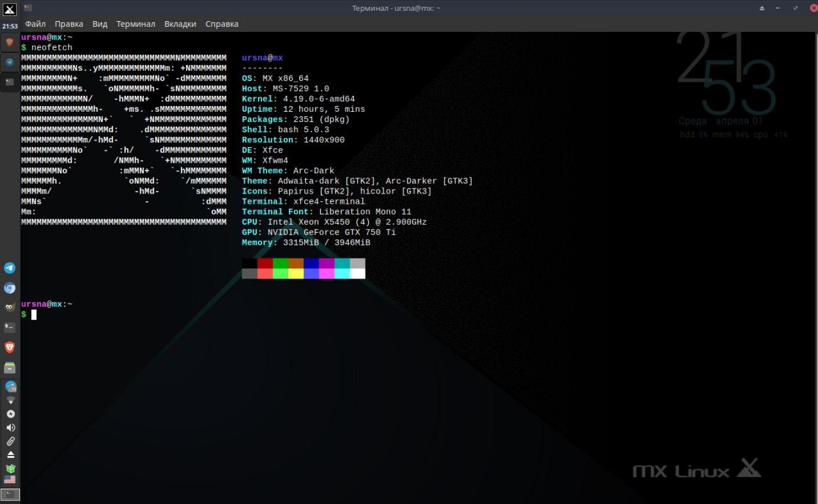Click the eject removable media icon
Screen dimensions: 818x504
tap(10, 455)
